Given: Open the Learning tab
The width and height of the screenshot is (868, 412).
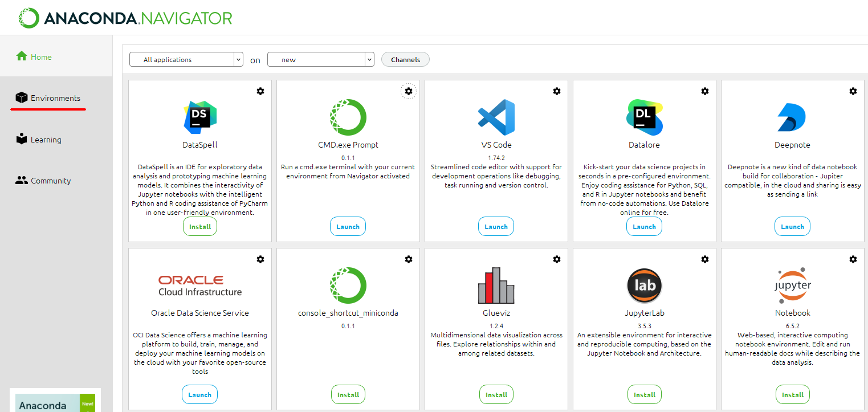Looking at the screenshot, I should [x=56, y=139].
